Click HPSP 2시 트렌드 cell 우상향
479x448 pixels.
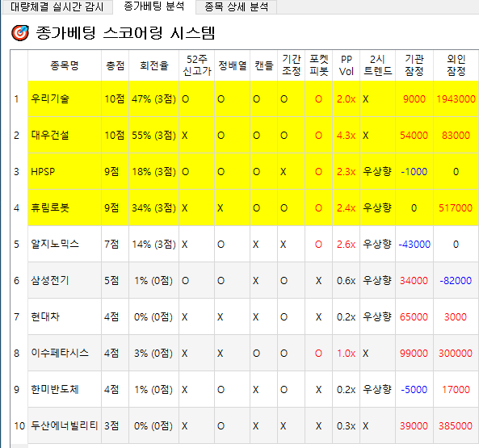(x=377, y=171)
